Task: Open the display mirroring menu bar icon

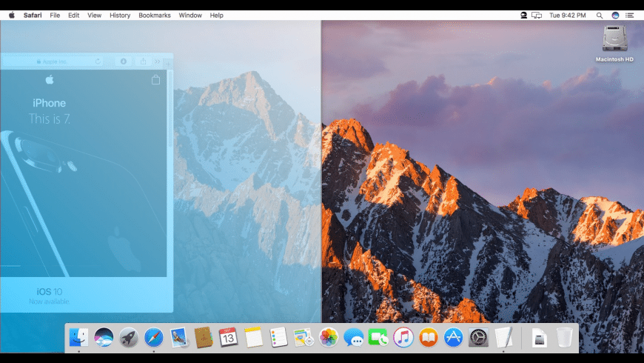Action: 537,15
